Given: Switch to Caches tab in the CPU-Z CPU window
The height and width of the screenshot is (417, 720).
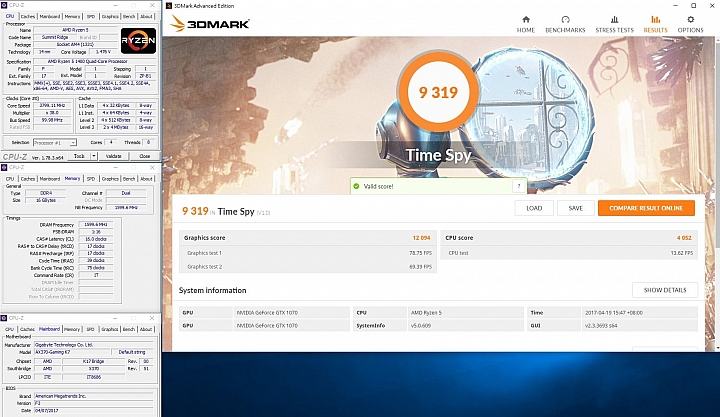Looking at the screenshot, I should pos(28,17).
